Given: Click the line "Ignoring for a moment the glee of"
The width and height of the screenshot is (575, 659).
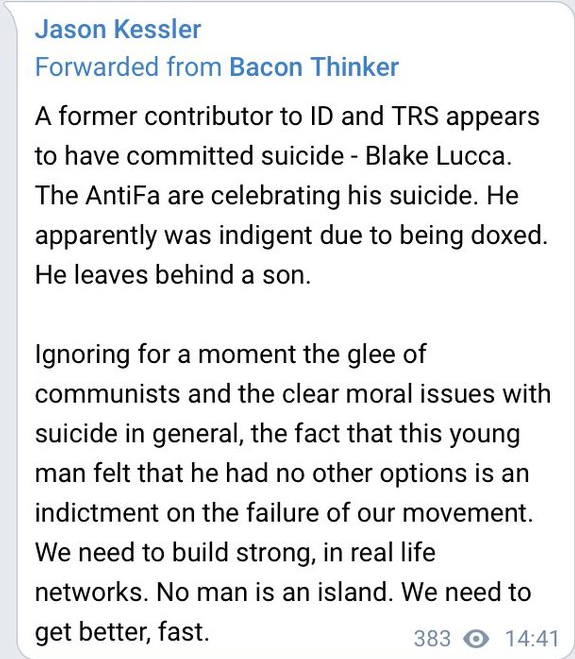Looking at the screenshot, I should 231,354.
